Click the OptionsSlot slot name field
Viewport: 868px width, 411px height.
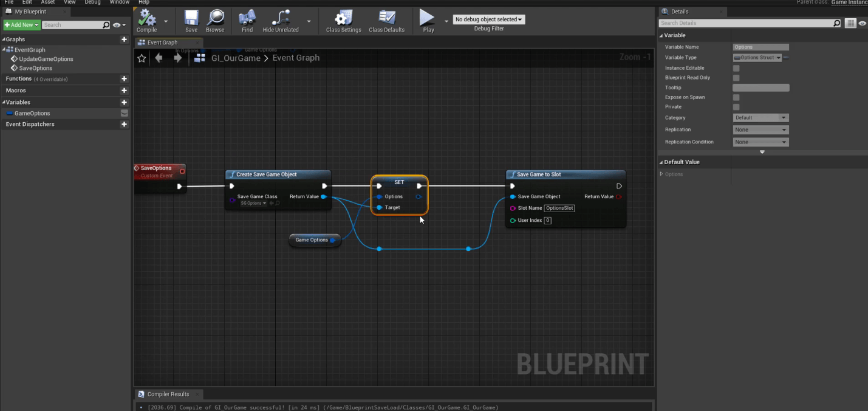pyautogui.click(x=559, y=208)
